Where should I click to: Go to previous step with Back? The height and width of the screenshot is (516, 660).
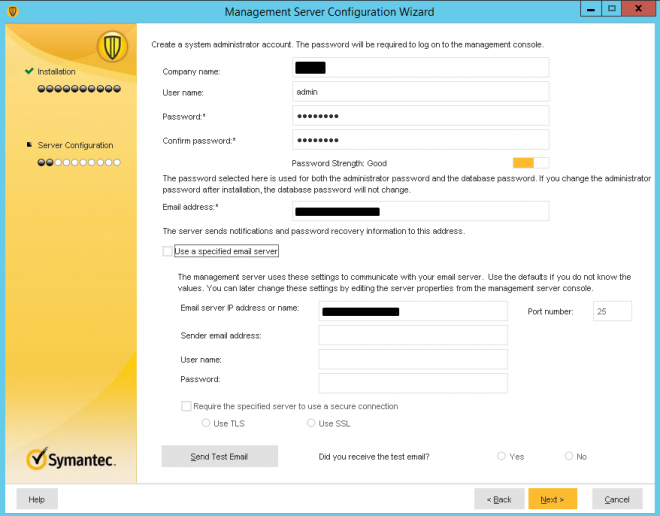click(499, 499)
